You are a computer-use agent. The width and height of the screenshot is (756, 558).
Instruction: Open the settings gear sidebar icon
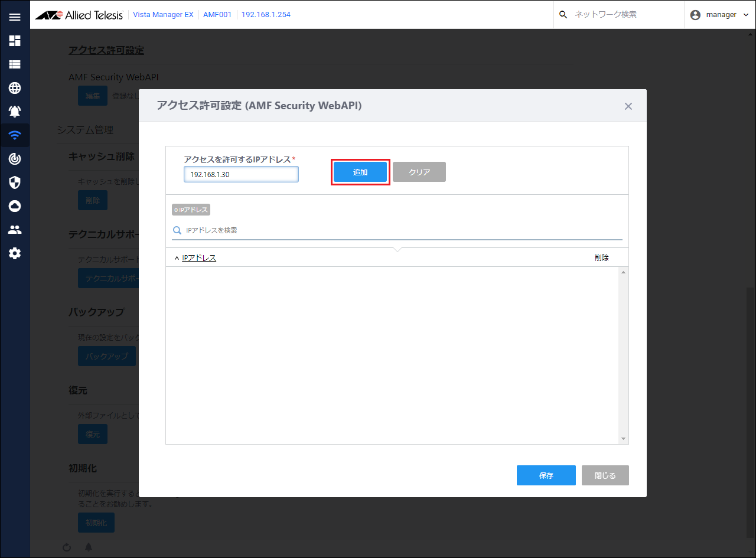pyautogui.click(x=15, y=253)
